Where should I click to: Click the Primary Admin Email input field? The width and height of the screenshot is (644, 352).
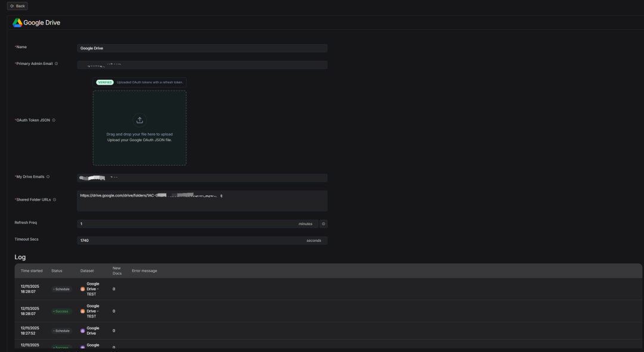tap(202, 65)
